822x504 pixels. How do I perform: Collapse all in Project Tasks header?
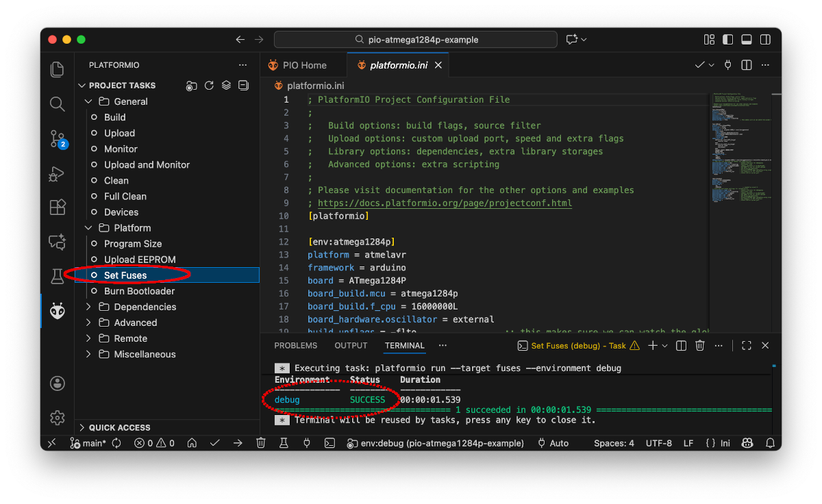point(243,86)
